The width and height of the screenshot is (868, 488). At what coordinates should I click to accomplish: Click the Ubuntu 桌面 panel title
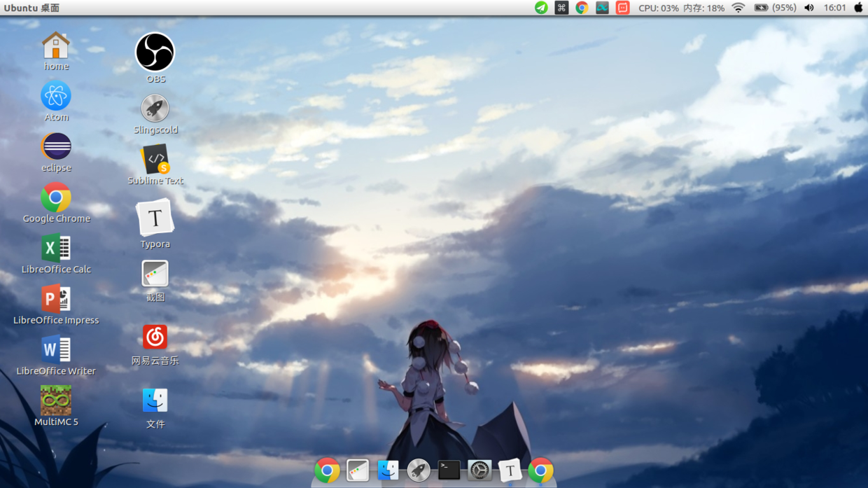[x=31, y=8]
